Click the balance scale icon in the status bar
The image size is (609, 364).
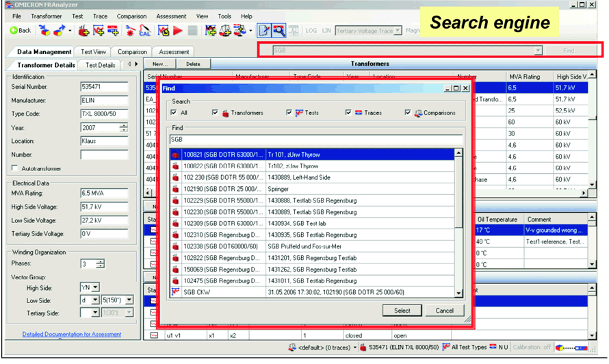tap(292, 348)
